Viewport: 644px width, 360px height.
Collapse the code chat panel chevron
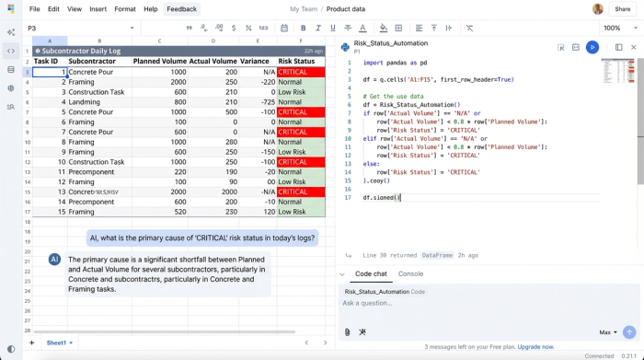pyautogui.click(x=342, y=274)
